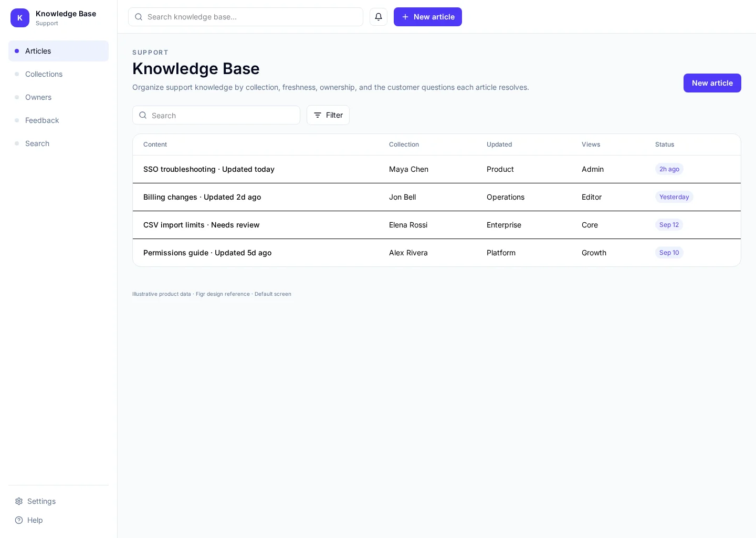Click the top bar New article button
This screenshot has height=538, width=756.
(x=428, y=17)
